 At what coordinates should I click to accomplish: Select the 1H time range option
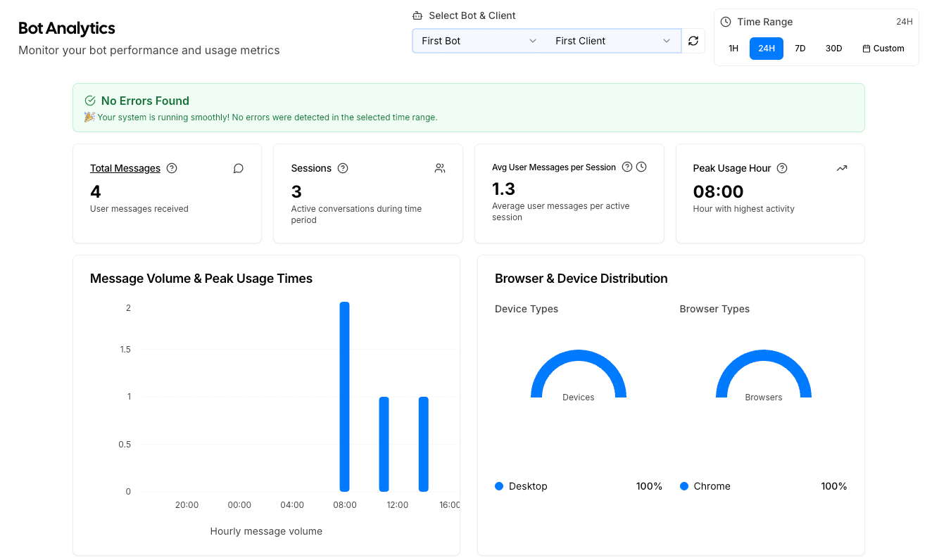[x=733, y=48]
